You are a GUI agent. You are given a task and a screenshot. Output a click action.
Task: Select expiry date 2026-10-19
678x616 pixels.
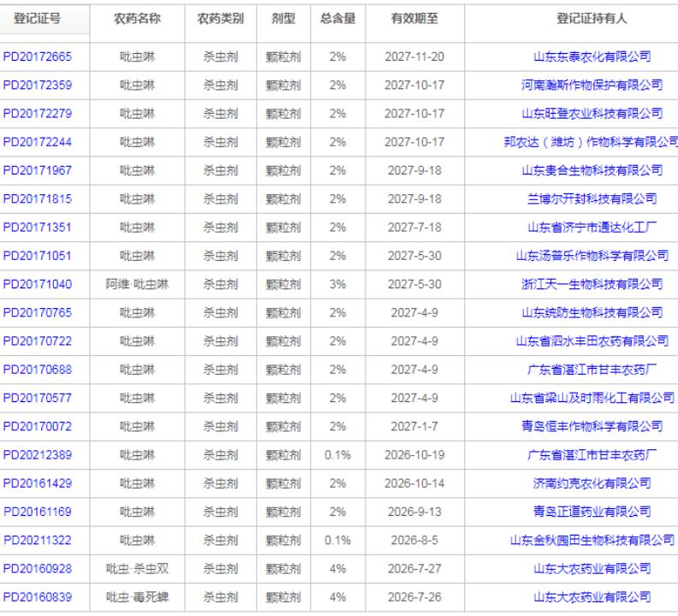pos(414,455)
